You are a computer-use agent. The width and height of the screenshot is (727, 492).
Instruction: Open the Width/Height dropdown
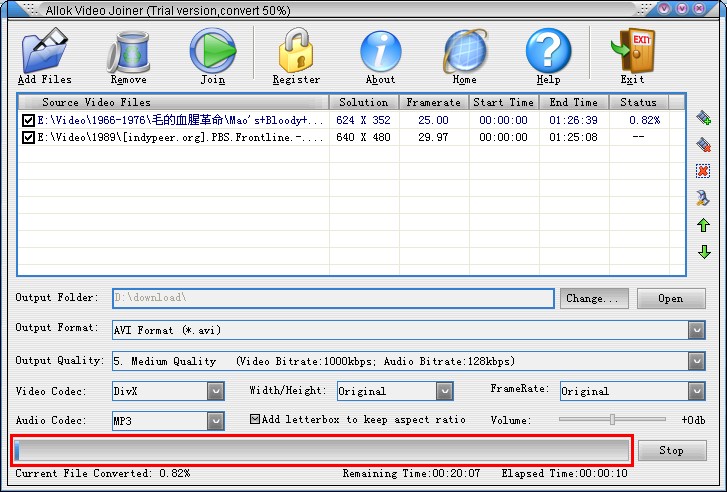click(x=444, y=391)
